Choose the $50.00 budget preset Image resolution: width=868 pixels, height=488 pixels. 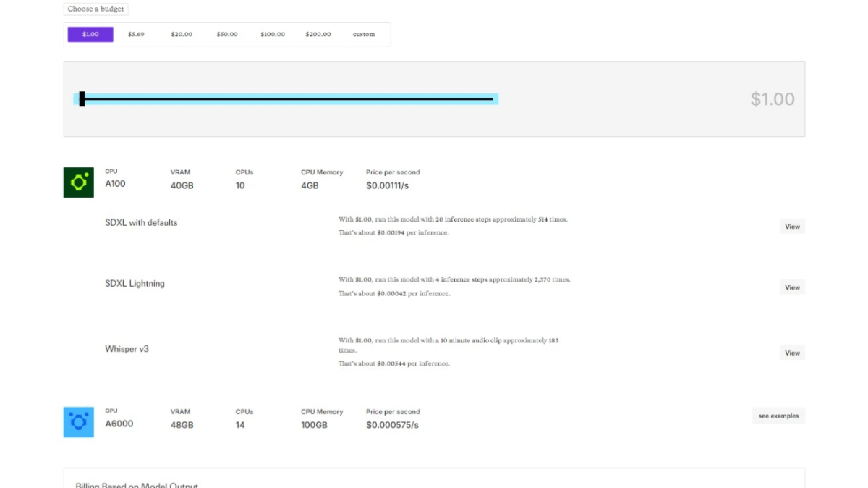tap(227, 34)
